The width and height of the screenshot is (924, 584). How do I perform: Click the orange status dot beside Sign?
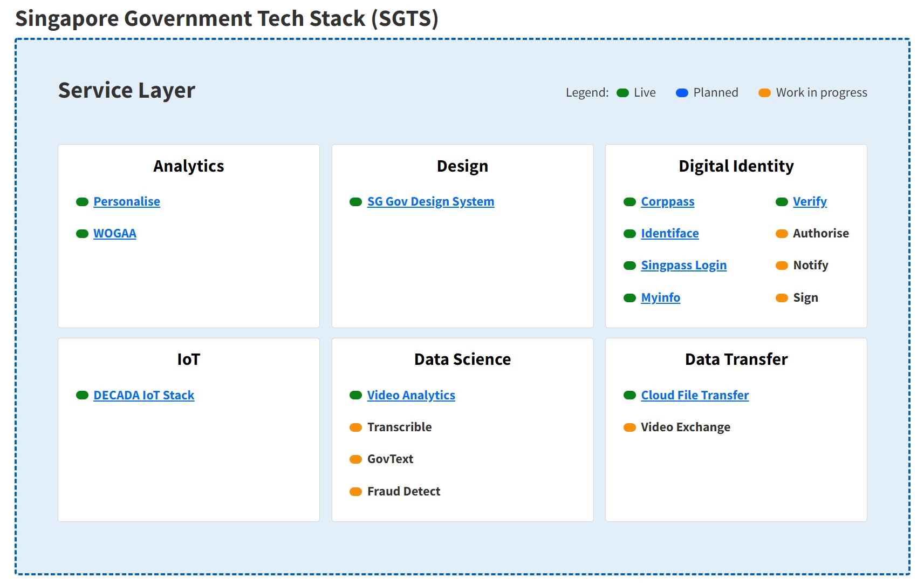coord(782,298)
